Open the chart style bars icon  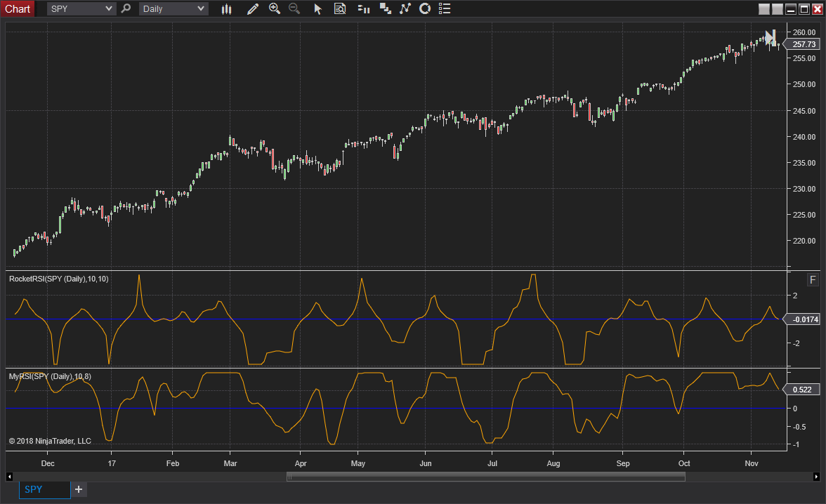coord(226,9)
